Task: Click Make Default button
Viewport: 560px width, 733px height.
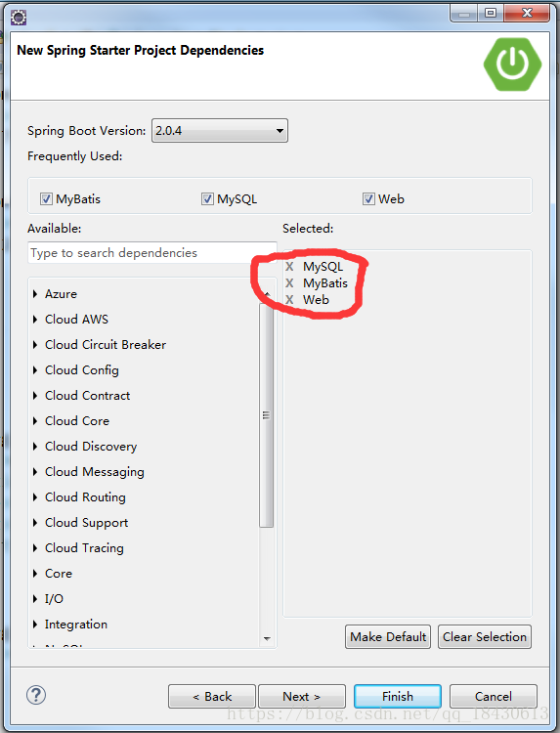Action: tap(388, 636)
